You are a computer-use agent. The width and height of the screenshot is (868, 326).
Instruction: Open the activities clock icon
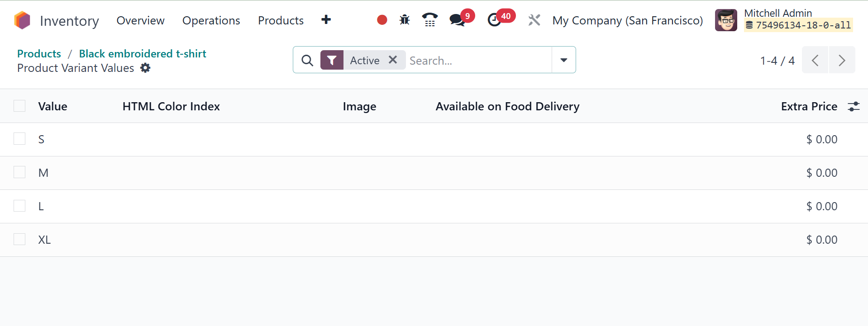click(494, 20)
